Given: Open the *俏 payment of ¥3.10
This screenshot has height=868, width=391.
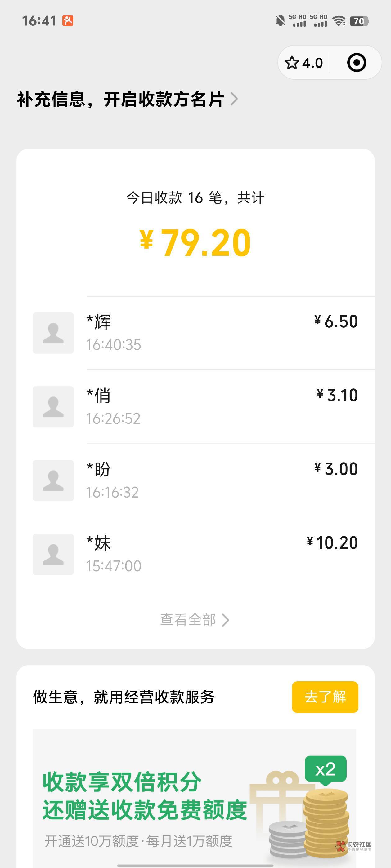Looking at the screenshot, I should (223, 407).
